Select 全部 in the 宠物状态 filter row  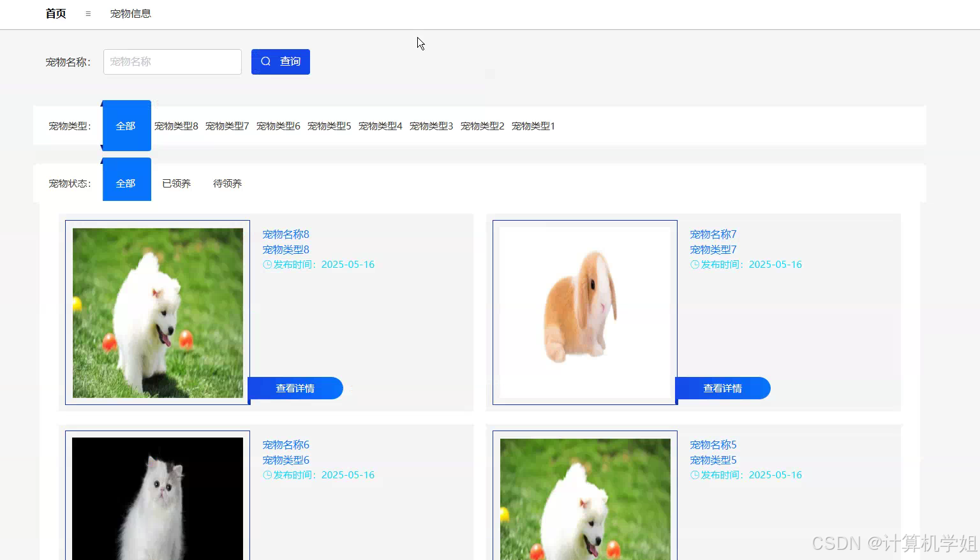tap(127, 180)
